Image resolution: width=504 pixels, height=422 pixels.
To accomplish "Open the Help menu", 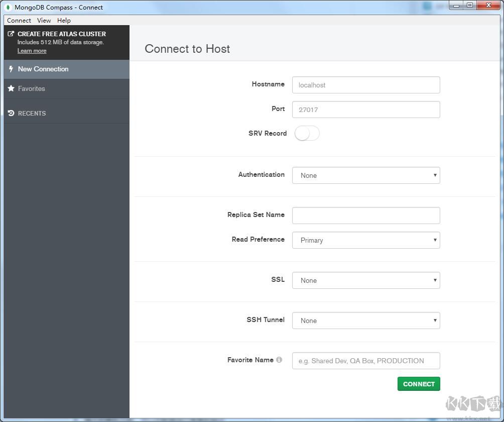I will 64,21.
